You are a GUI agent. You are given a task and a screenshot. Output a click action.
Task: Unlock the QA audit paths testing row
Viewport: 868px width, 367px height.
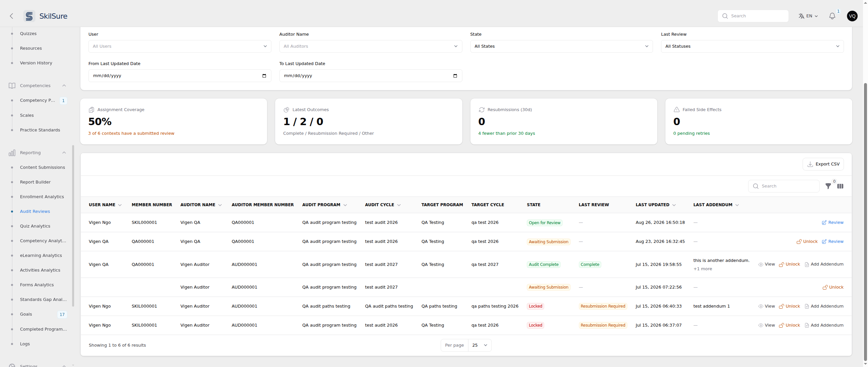point(789,306)
